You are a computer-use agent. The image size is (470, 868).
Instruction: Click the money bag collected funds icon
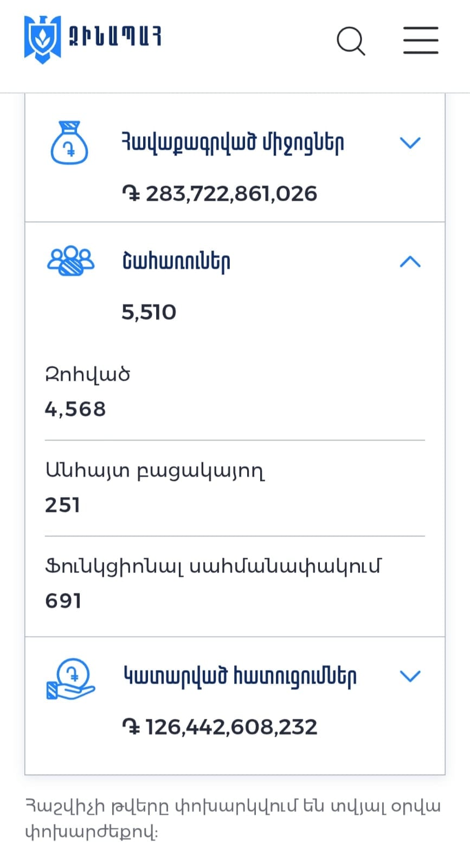click(69, 143)
